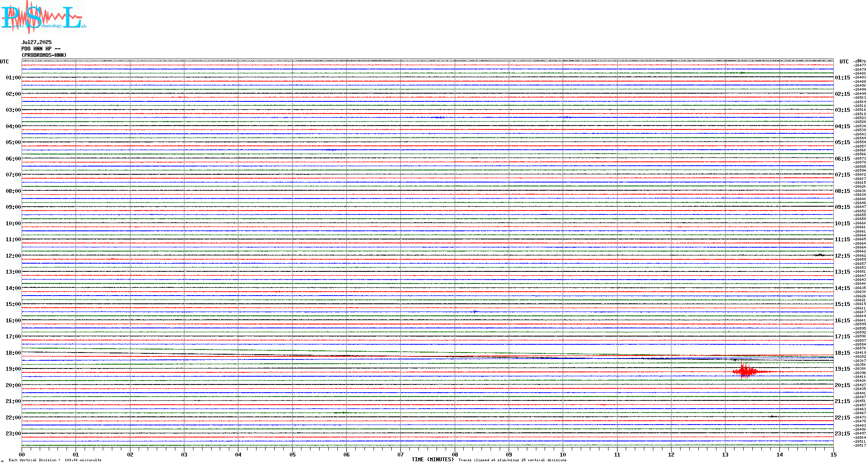Click the small blue spike after minute 08

click(475, 312)
